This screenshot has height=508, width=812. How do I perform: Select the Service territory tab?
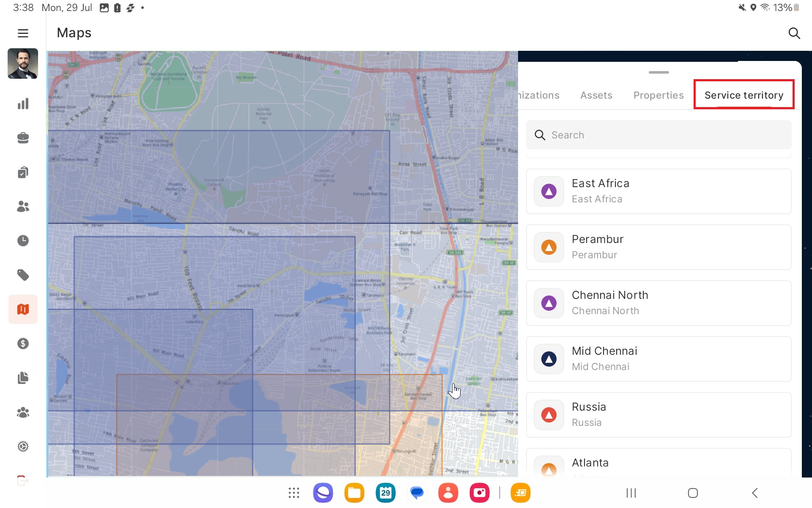pyautogui.click(x=743, y=95)
